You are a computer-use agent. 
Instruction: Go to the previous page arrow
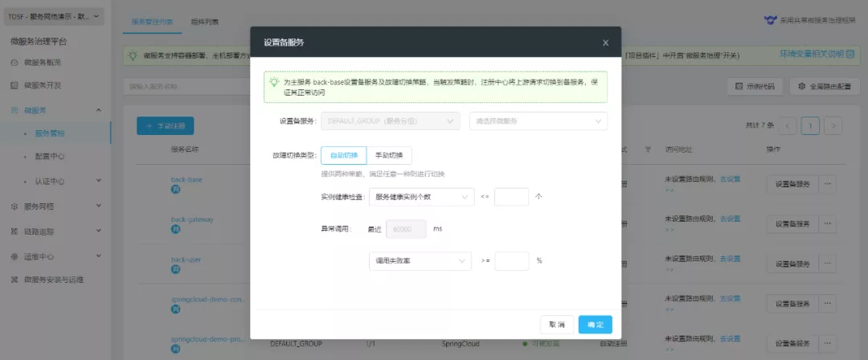click(x=787, y=125)
